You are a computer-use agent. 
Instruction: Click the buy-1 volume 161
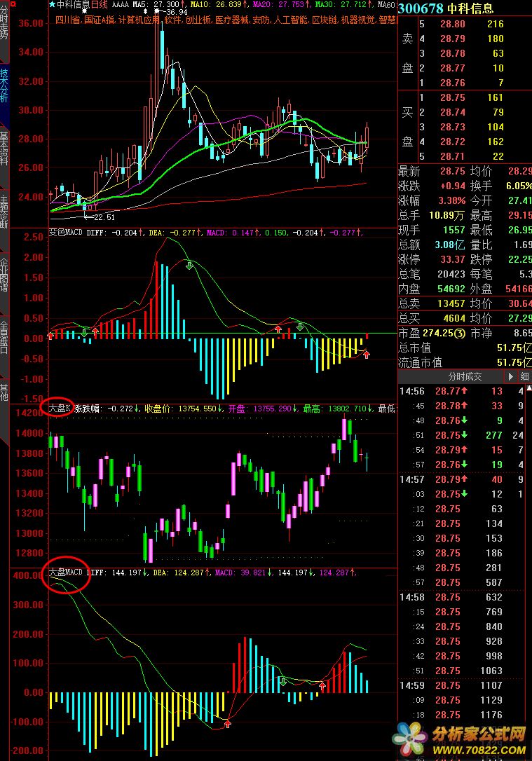tap(495, 97)
